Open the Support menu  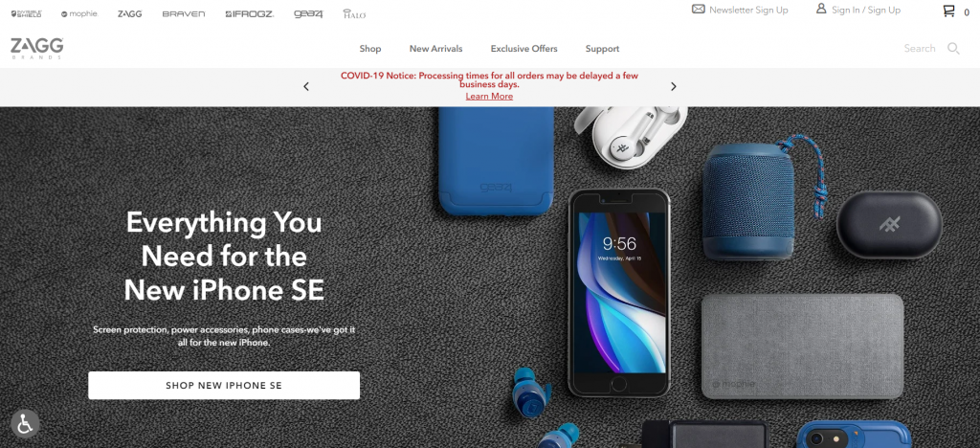[603, 49]
